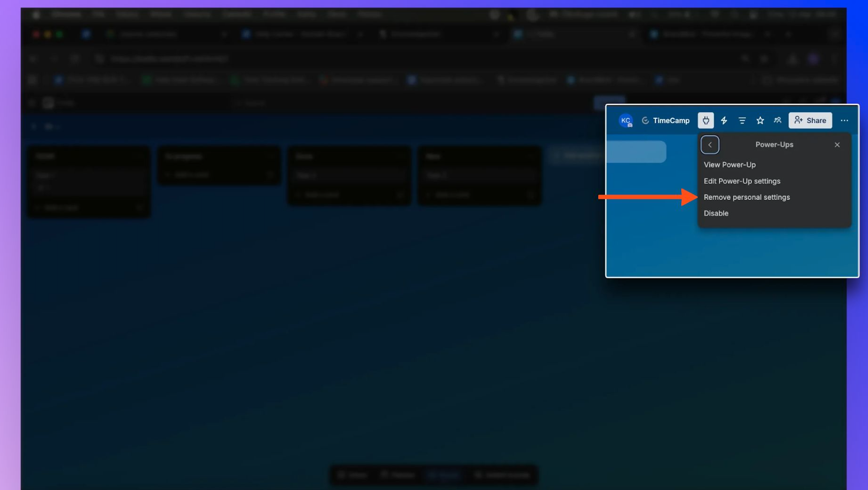Click Remove personal settings
868x490 pixels.
tap(746, 197)
